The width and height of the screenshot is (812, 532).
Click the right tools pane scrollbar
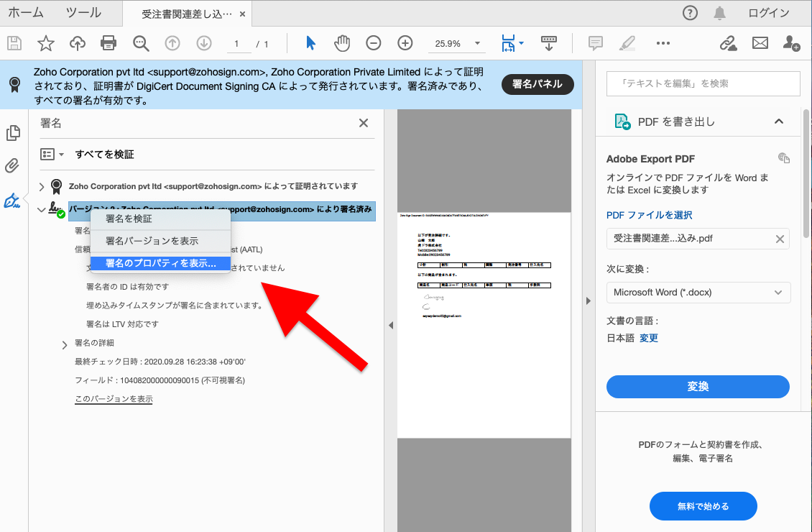806,173
